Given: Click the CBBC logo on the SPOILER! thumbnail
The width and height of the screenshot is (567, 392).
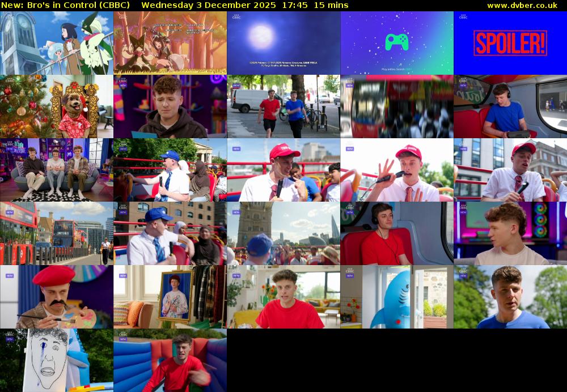Looking at the screenshot, I should [x=463, y=16].
